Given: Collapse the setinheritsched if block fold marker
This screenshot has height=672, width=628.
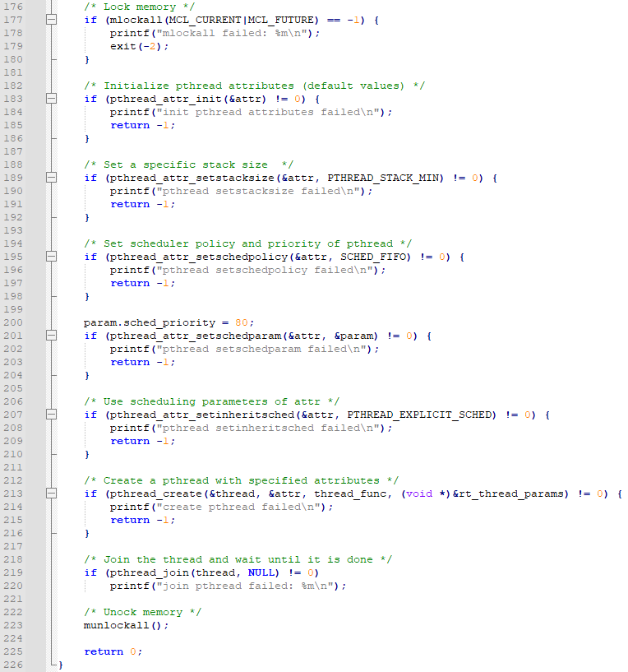Looking at the screenshot, I should click(51, 414).
